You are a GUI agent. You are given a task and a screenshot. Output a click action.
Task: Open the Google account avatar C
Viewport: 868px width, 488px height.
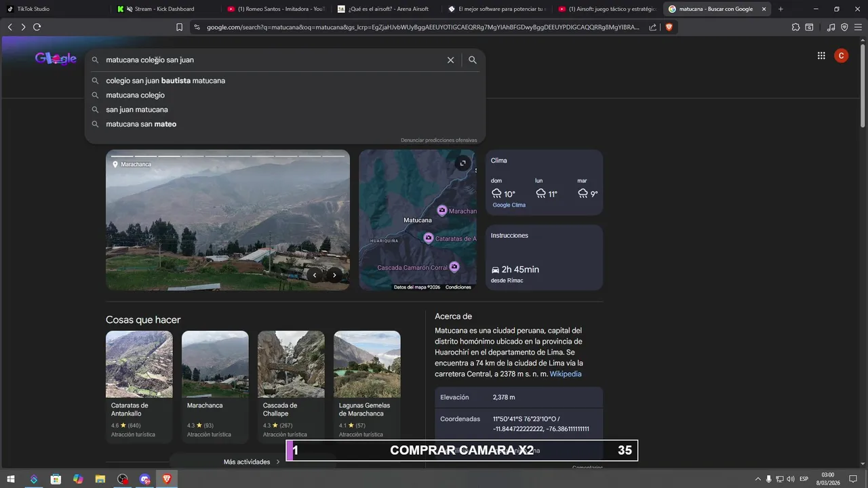click(841, 56)
